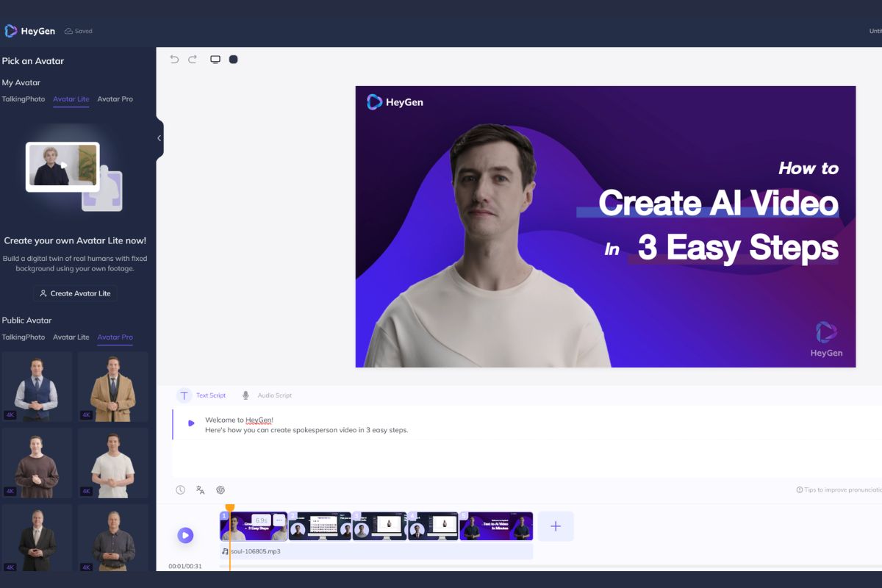Viewport: 882px width, 588px height.
Task: Add a new scene with plus button
Action: click(x=556, y=526)
